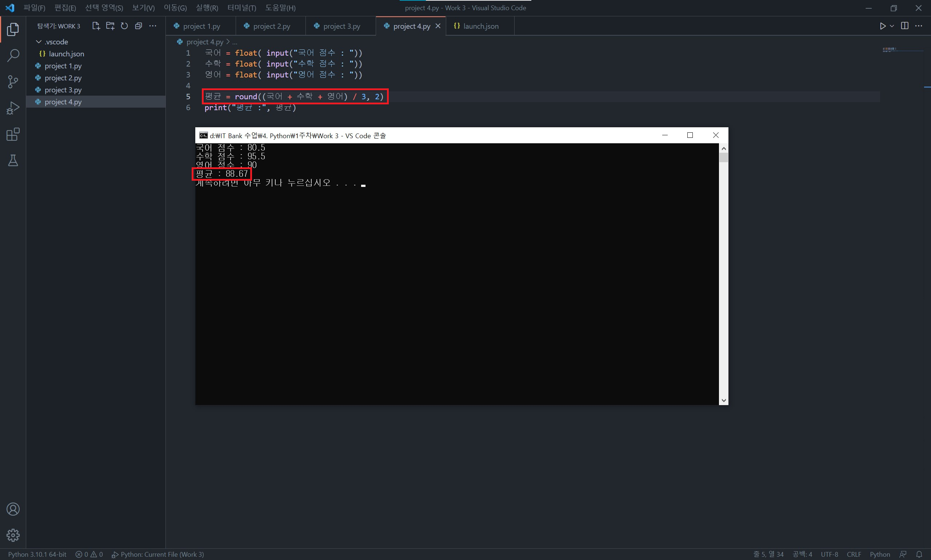The image size is (931, 560).
Task: Open the Search view in activity bar
Action: tap(13, 56)
